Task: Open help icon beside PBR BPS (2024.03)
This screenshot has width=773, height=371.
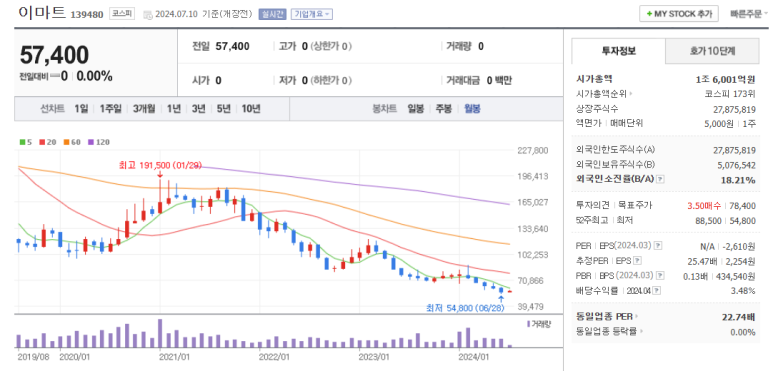Action: coord(661,275)
